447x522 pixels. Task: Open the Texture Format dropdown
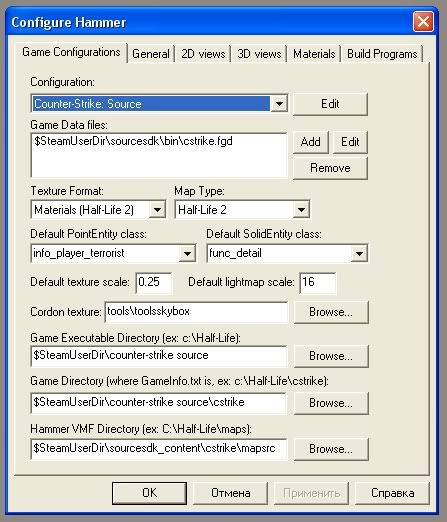(x=157, y=210)
